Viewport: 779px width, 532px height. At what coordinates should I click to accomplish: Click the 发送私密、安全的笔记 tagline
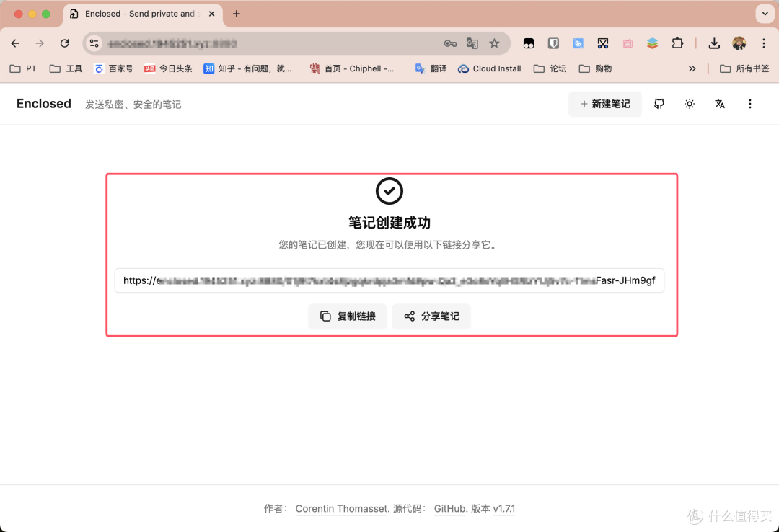(133, 105)
